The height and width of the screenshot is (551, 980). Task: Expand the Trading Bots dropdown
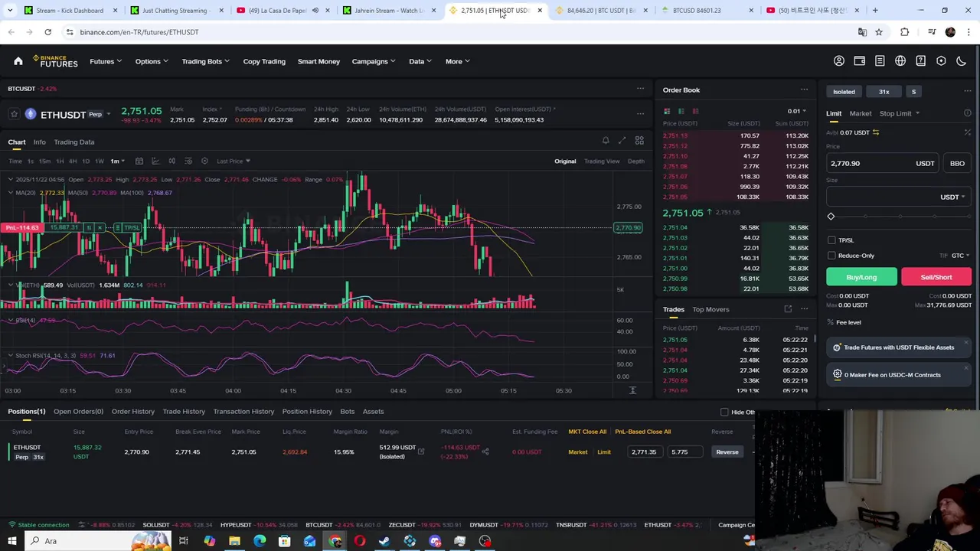pos(206,61)
